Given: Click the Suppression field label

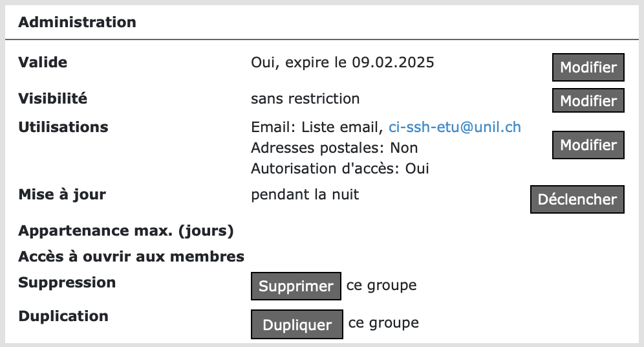Looking at the screenshot, I should 67,282.
